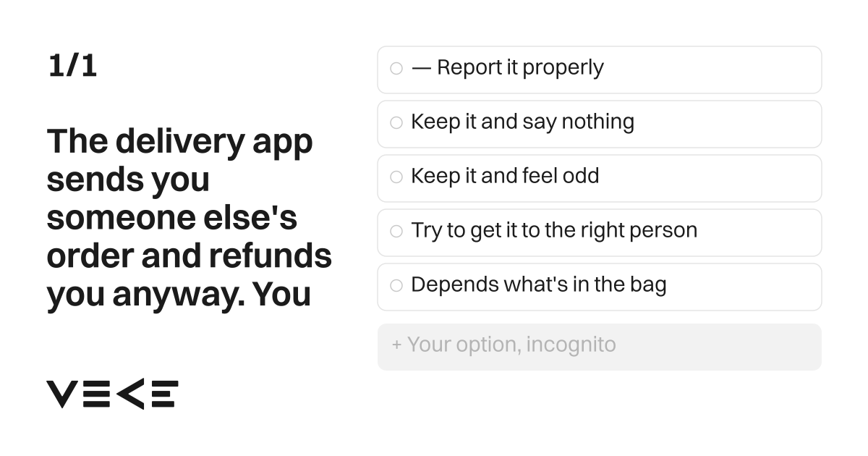
Task: Click the blank part of the 'Depends what's in the bag' card
Action: click(744, 287)
